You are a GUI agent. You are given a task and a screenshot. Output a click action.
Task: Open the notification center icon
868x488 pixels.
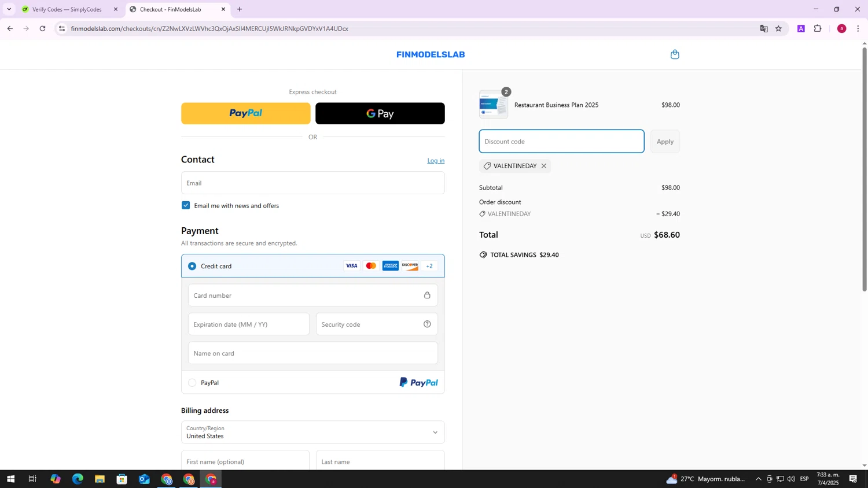(x=853, y=479)
